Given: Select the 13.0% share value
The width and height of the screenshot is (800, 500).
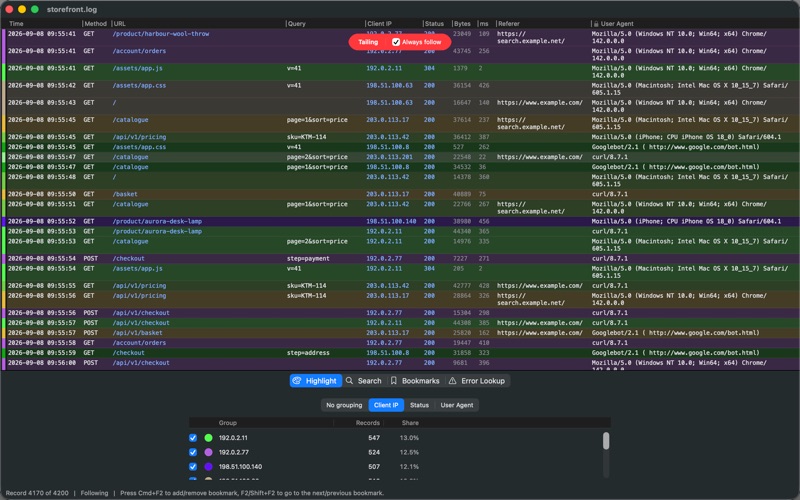Looking at the screenshot, I should [409, 438].
